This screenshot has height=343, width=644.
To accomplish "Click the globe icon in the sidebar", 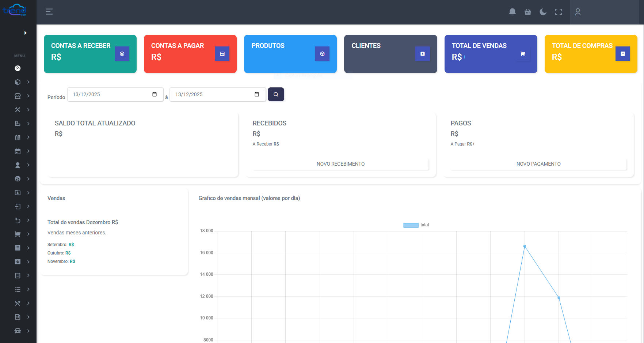I will pos(17,179).
